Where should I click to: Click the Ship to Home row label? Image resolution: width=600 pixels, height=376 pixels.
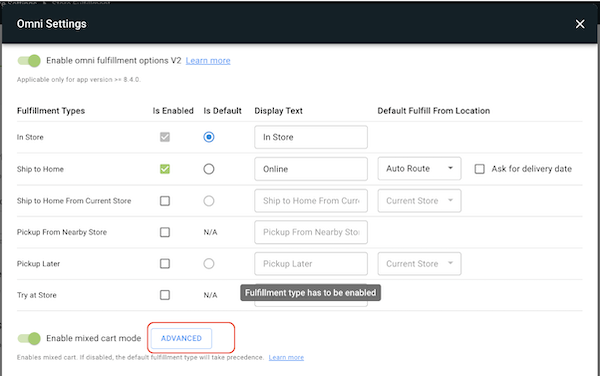40,169
